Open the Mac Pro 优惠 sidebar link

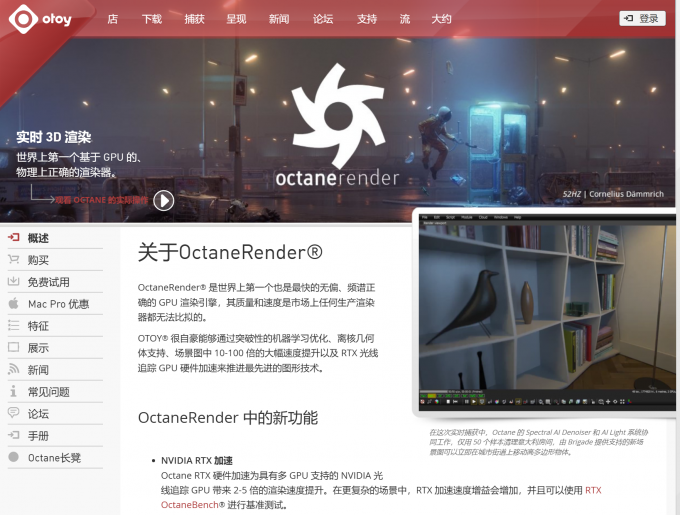point(59,304)
